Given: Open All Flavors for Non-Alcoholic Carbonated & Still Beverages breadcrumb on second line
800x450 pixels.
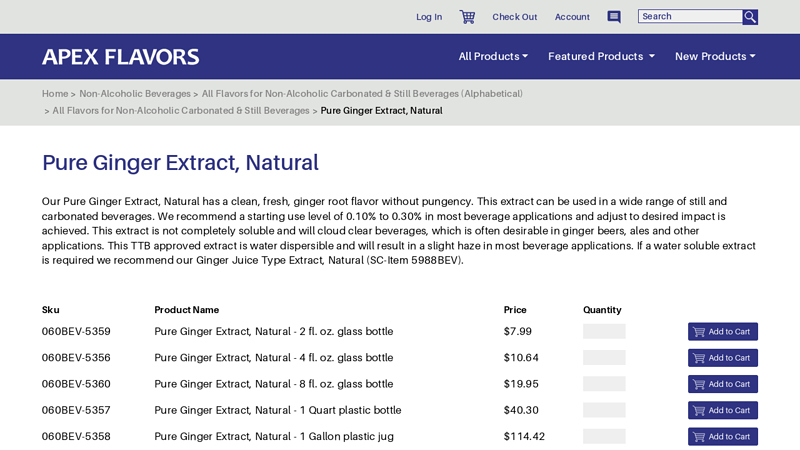Looking at the screenshot, I should [x=181, y=111].
